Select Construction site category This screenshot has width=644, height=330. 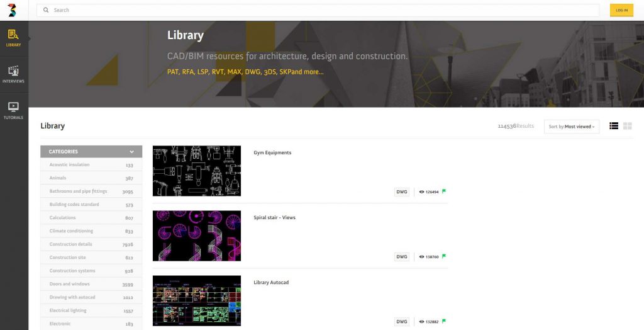pyautogui.click(x=91, y=258)
